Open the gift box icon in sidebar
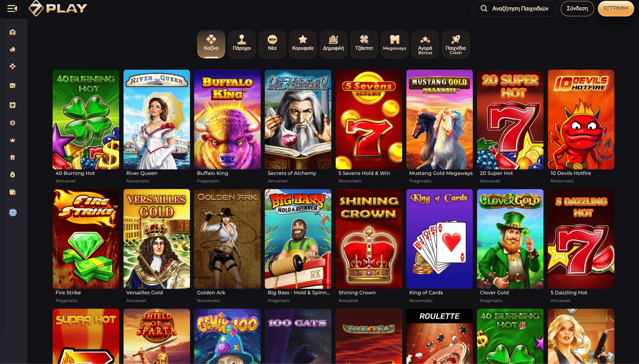Viewport: 639px width, 364px height. point(13,157)
